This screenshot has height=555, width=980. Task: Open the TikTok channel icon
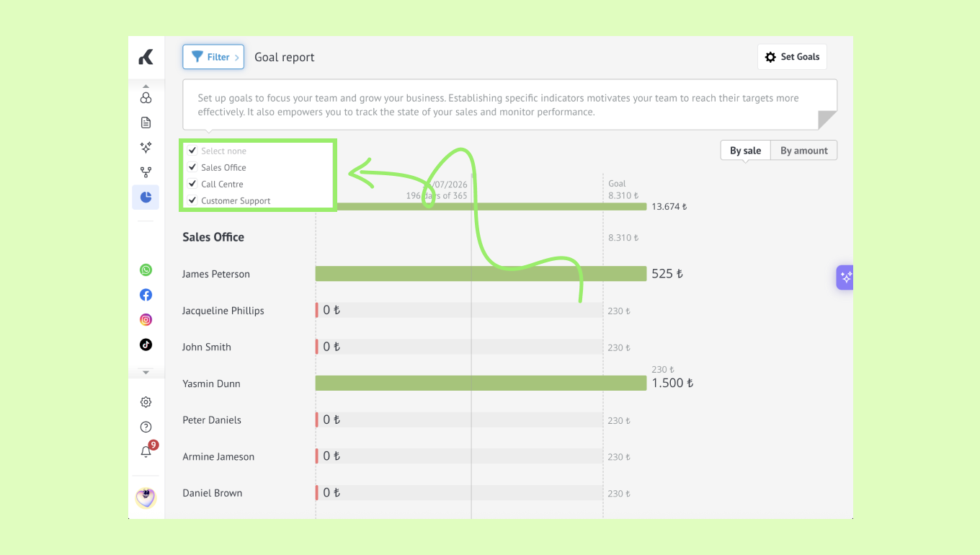146,345
